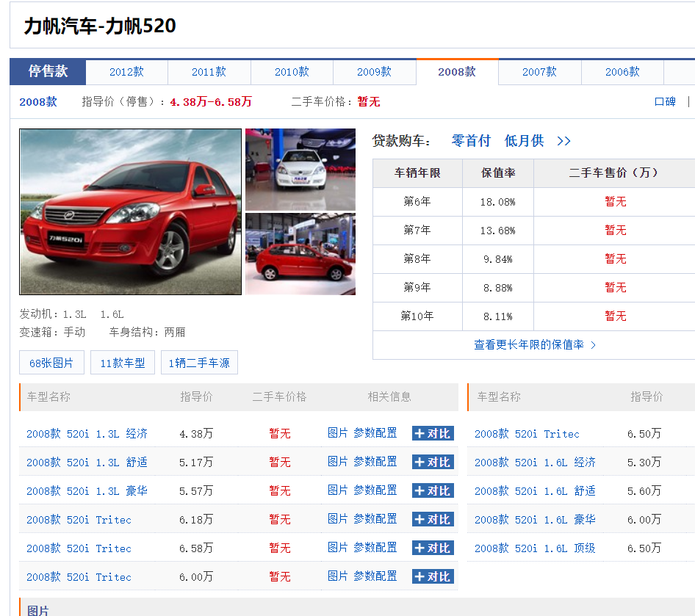Image resolution: width=695 pixels, height=616 pixels.
Task: Open 2008款 520i 1.3L 舒适 model link
Action: tap(87, 463)
